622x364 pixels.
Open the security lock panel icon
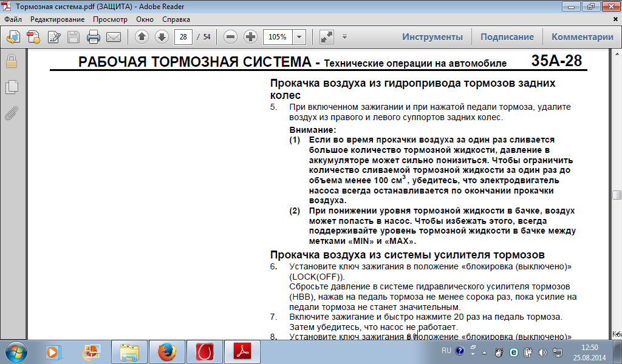[11, 61]
